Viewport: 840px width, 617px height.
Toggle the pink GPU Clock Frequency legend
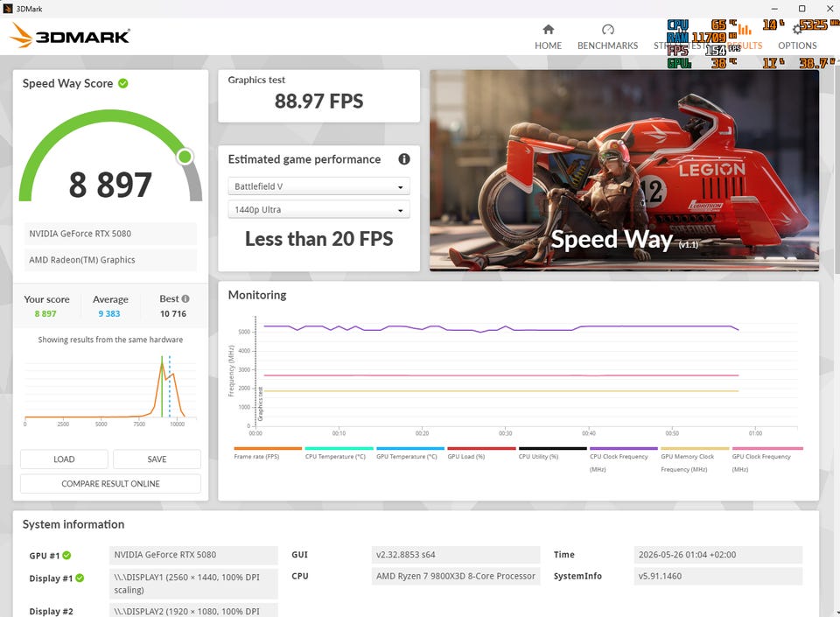click(x=767, y=459)
